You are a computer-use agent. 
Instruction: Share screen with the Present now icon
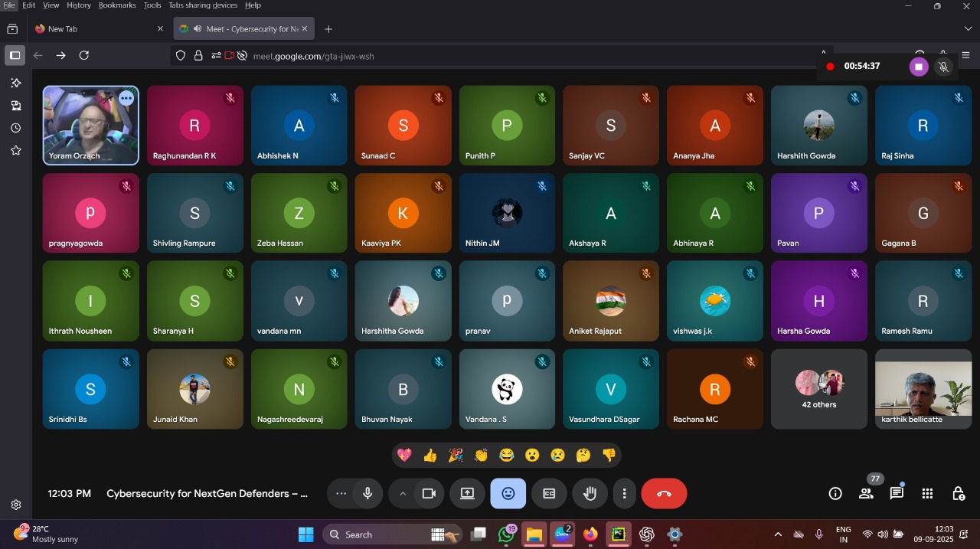click(467, 494)
